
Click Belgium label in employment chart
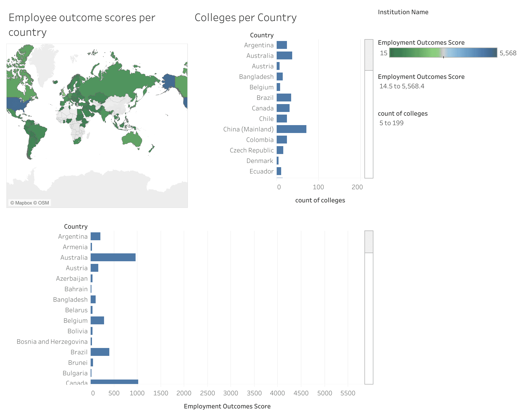click(75, 321)
